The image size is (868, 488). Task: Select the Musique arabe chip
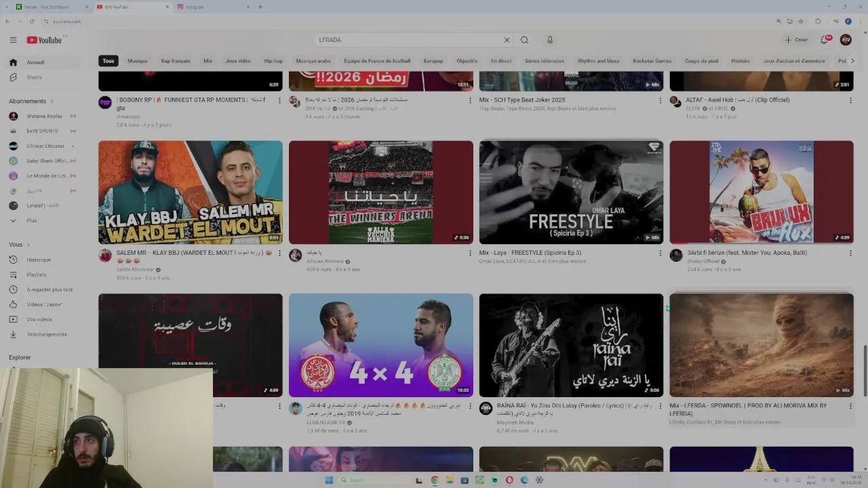[313, 61]
